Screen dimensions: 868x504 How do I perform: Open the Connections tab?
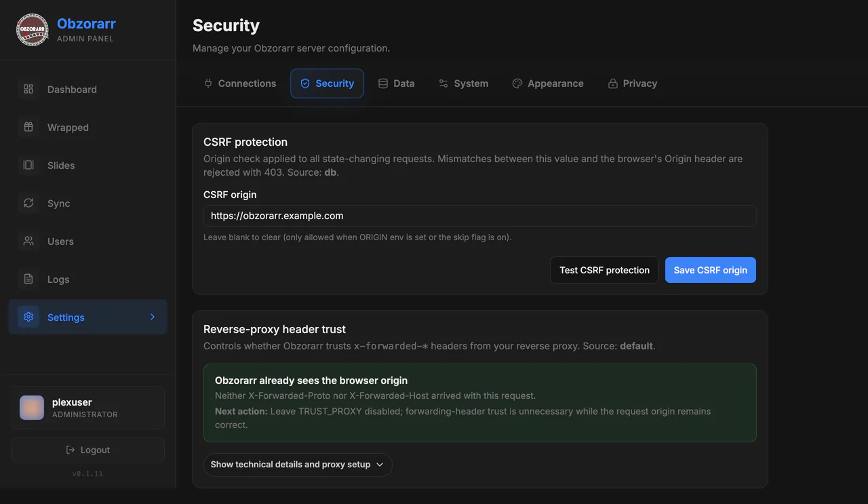pos(240,83)
